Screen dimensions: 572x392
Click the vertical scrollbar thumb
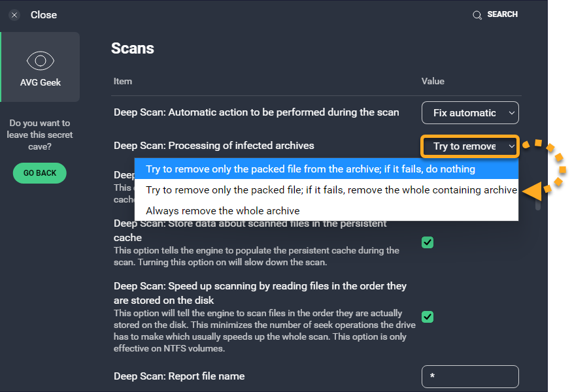coord(539,205)
